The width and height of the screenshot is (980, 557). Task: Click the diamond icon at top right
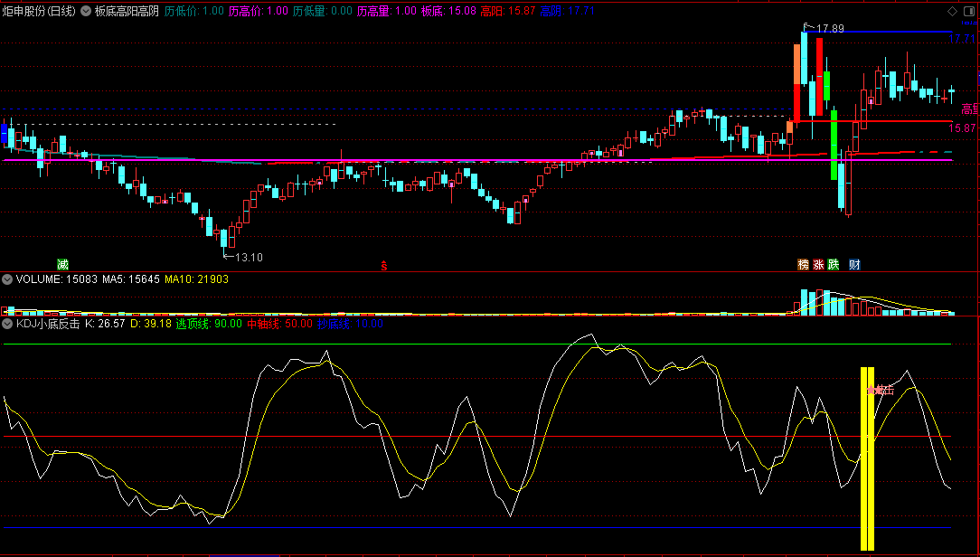tap(953, 11)
